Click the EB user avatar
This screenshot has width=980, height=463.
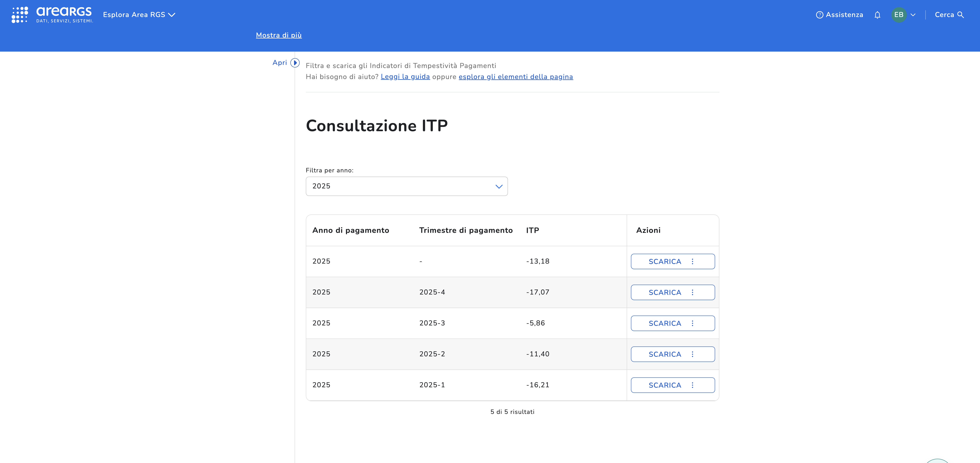pos(899,15)
